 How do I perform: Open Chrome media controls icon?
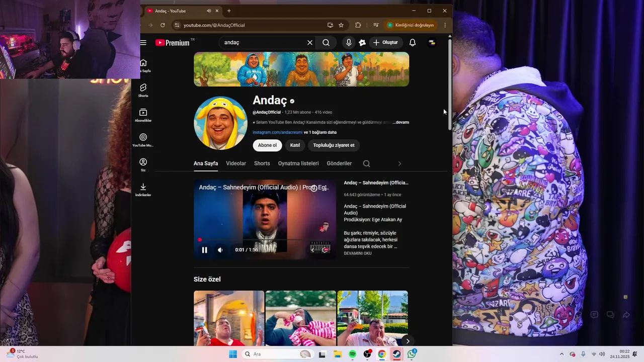376,25
